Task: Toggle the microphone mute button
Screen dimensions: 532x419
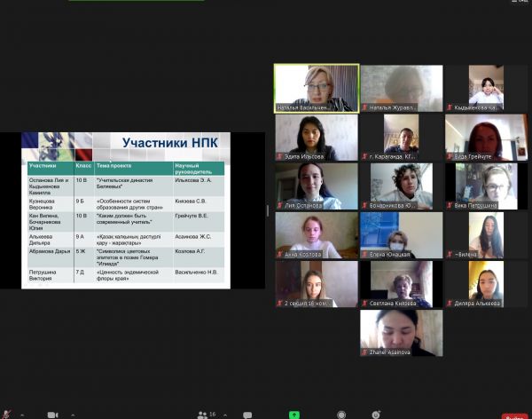Action: point(7,414)
